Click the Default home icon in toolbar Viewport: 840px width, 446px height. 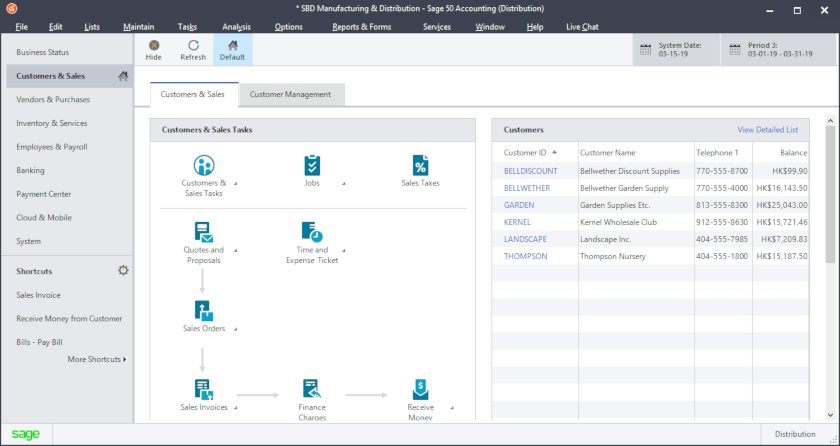(x=232, y=46)
